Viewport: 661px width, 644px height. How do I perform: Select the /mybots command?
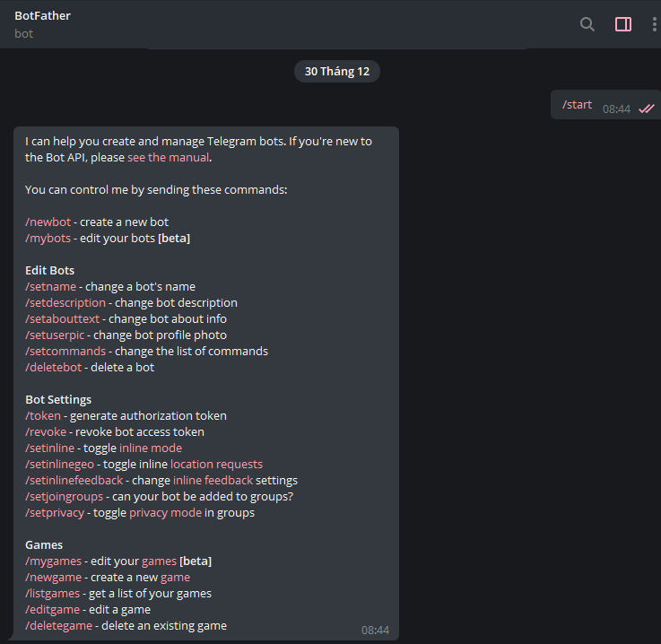(48, 238)
